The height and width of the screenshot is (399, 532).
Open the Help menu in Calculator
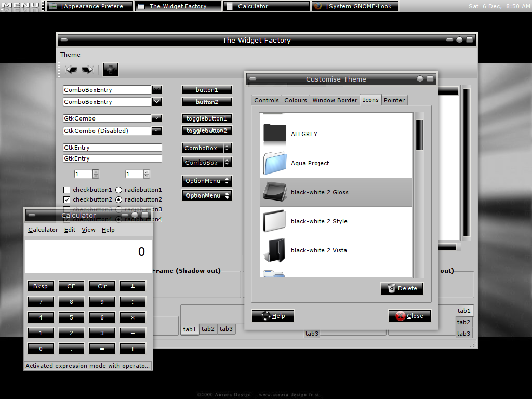click(x=108, y=230)
